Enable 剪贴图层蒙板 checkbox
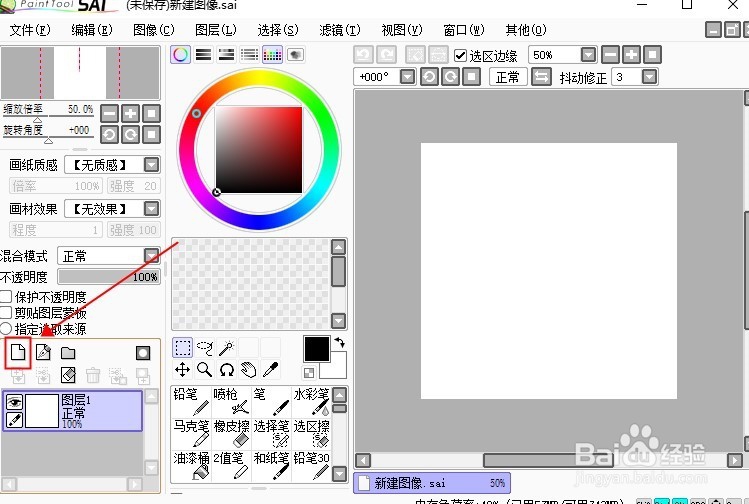Screen dimensions: 749x504 point(6,312)
